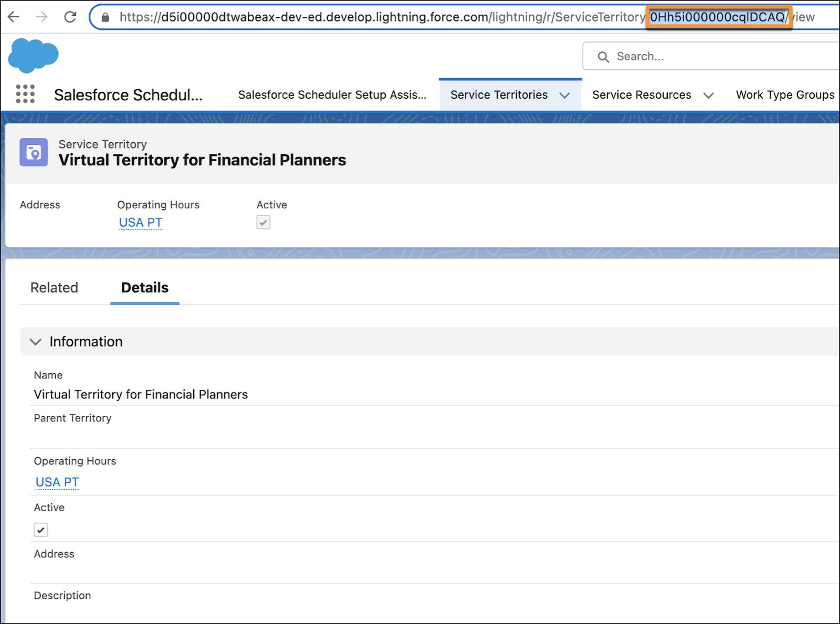Click the browser forward arrow

(x=41, y=17)
